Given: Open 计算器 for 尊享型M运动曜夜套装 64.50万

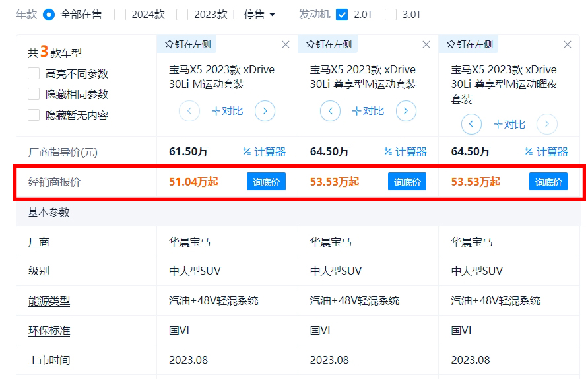Looking at the screenshot, I should 546,152.
